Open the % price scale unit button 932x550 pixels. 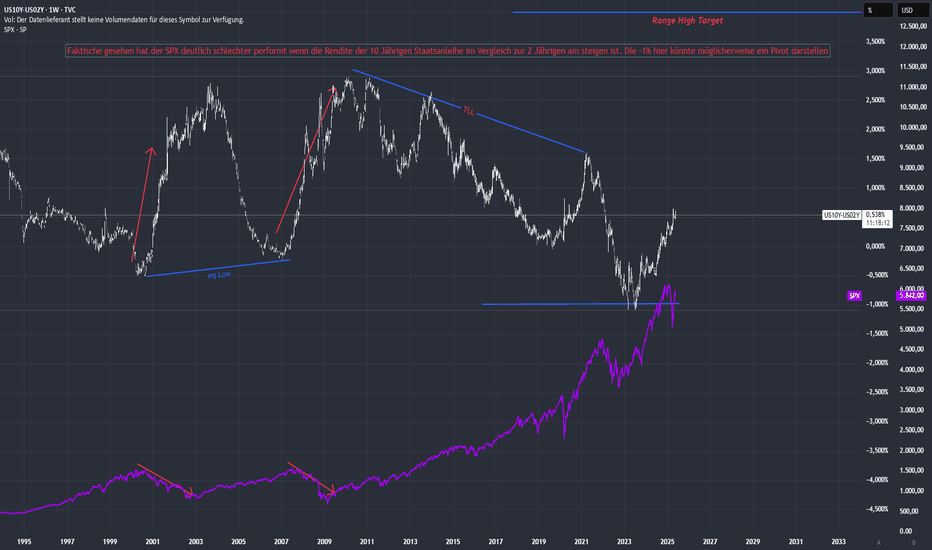pyautogui.click(x=877, y=10)
